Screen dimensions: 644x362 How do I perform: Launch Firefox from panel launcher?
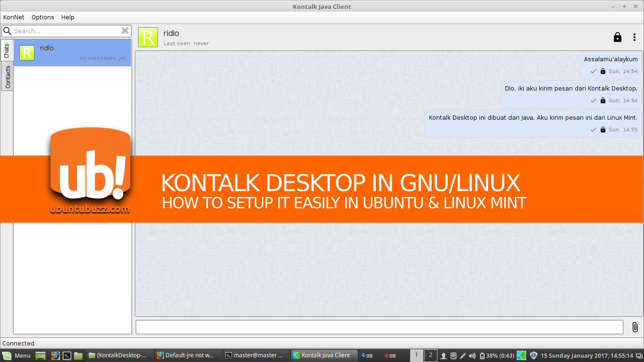click(55, 356)
